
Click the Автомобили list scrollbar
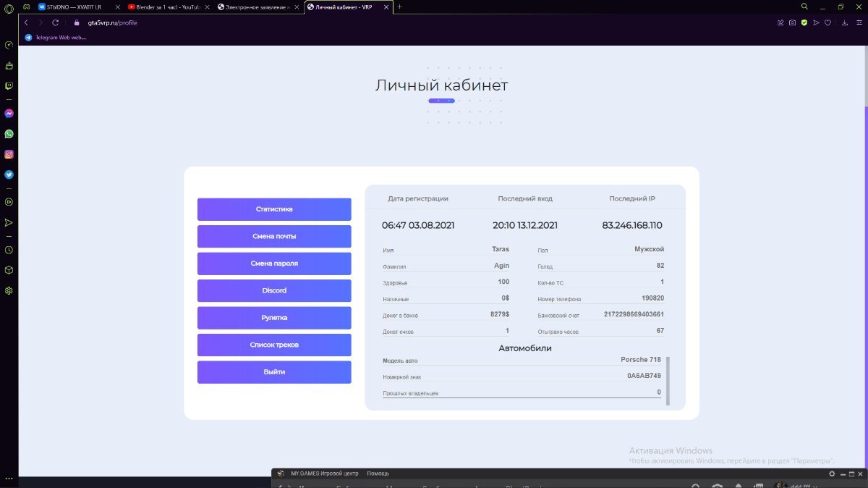[668, 381]
